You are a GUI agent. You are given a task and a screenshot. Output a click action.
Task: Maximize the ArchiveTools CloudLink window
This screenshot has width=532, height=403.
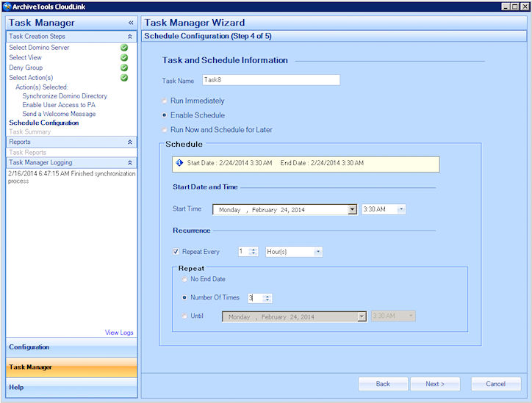tap(515, 7)
